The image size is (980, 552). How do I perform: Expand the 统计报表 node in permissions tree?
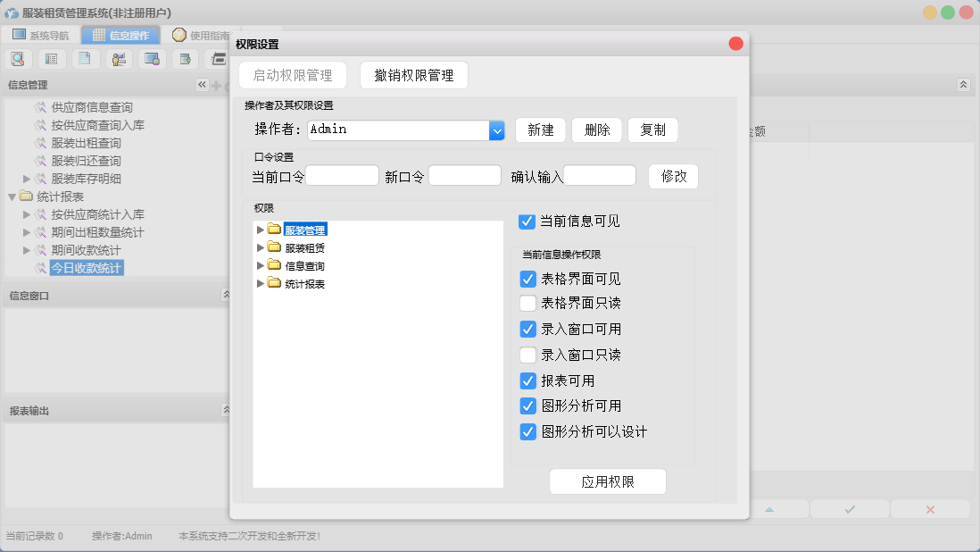[261, 284]
